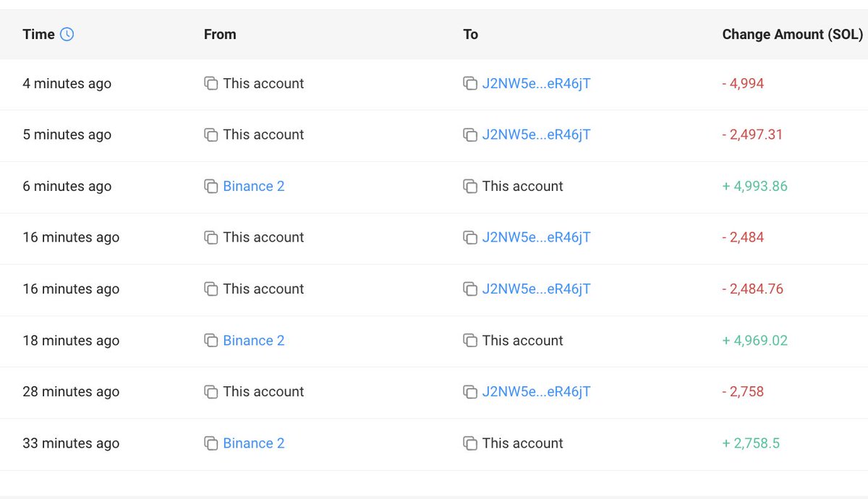Viewport: 868px width, 499px height.
Task: Open Binance 2 link in +4,993.86 row
Action: 254,187
